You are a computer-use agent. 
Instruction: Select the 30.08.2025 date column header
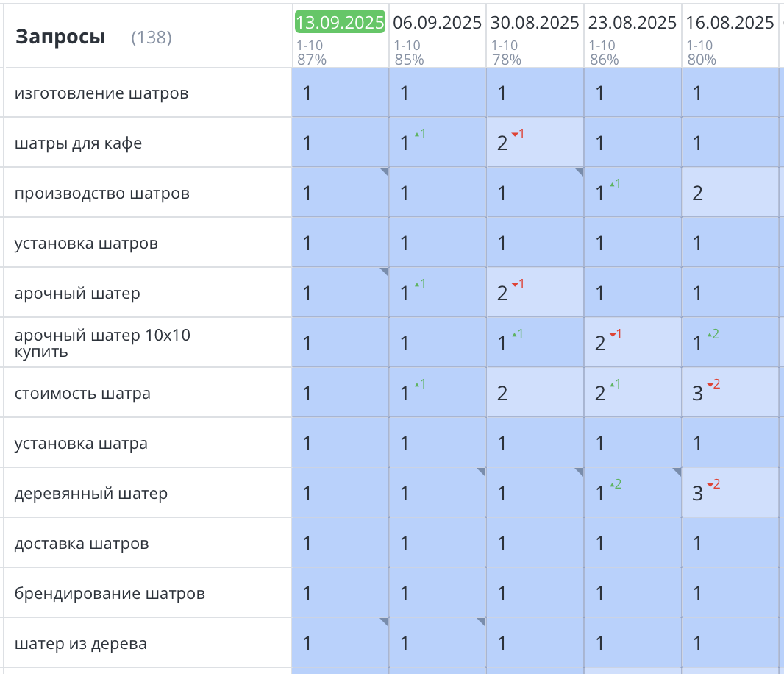pyautogui.click(x=535, y=22)
